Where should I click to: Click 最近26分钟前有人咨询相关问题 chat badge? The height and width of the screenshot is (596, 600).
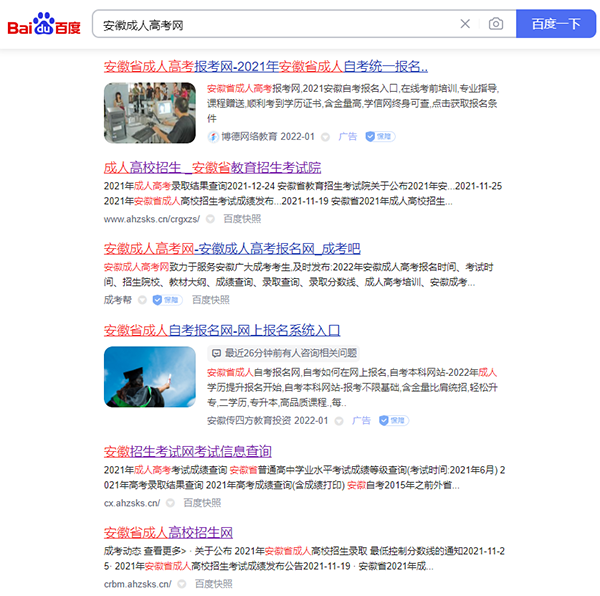(284, 353)
